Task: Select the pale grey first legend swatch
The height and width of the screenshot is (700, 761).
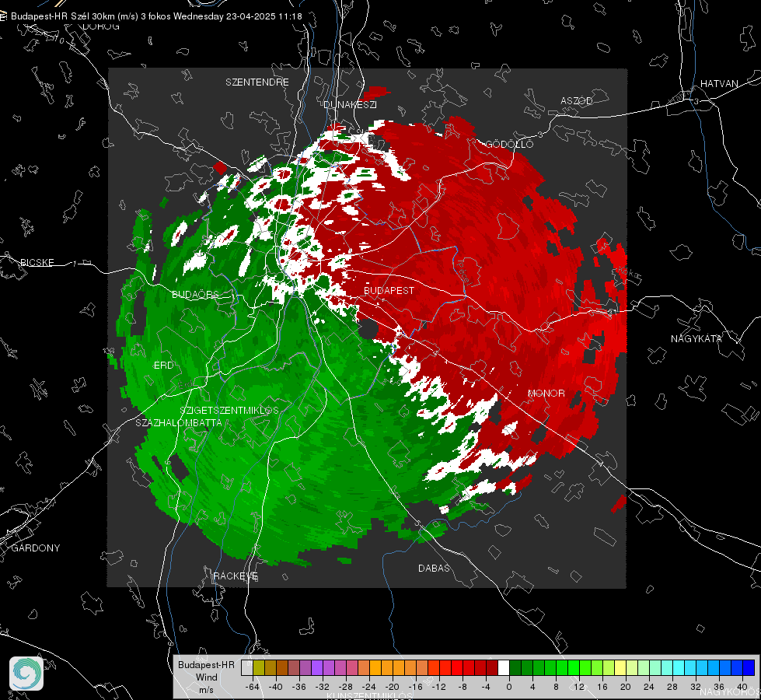Action: (x=247, y=667)
